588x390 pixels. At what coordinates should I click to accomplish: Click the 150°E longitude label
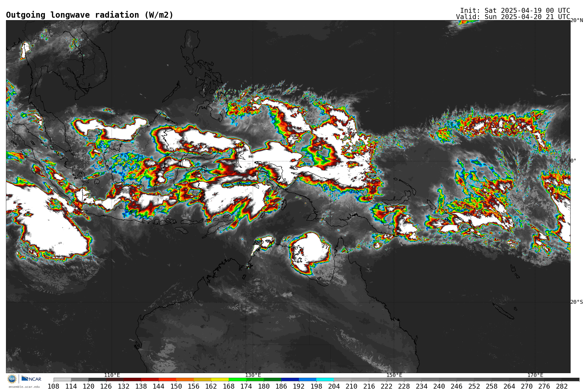click(x=394, y=375)
